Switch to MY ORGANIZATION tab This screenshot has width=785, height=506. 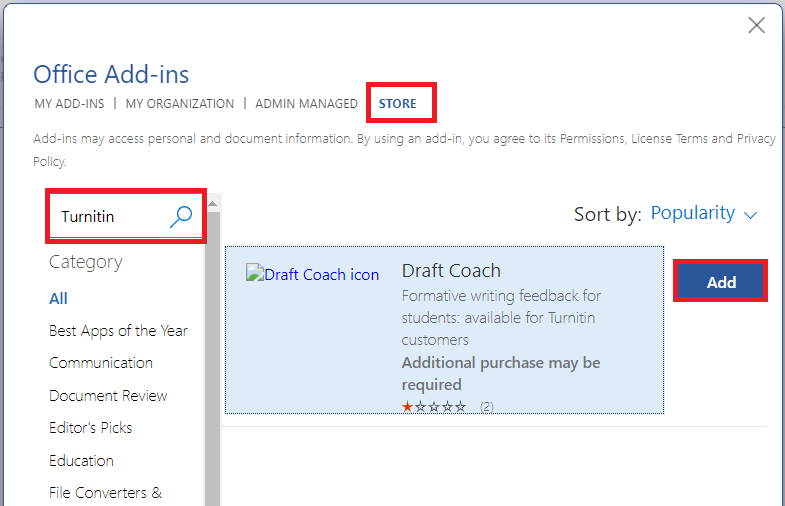point(180,104)
